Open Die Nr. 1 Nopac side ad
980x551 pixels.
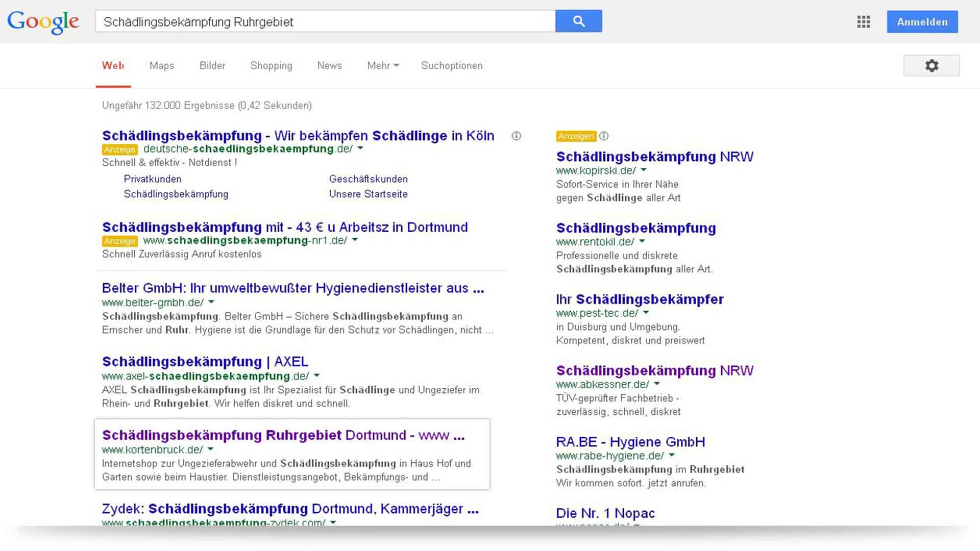(x=605, y=513)
